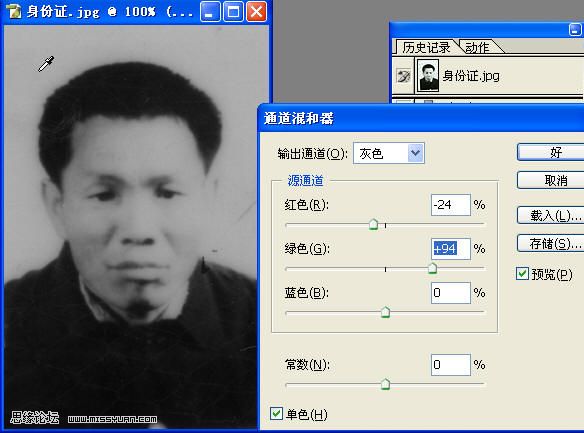Open the 输出通道 dropdown showing 灰色
This screenshot has height=433, width=584.
coord(388,153)
